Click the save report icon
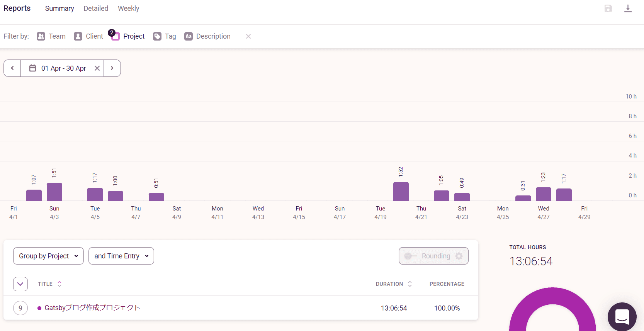The height and width of the screenshot is (331, 644). point(608,8)
